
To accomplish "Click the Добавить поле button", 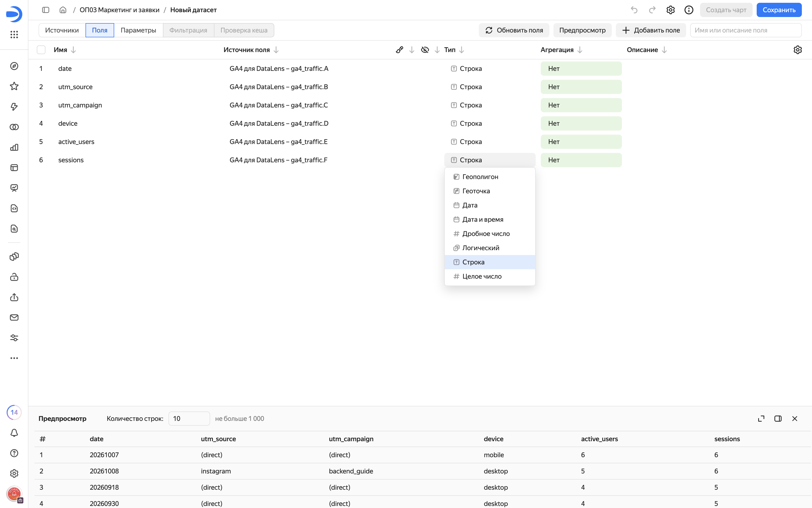I will click(x=651, y=30).
